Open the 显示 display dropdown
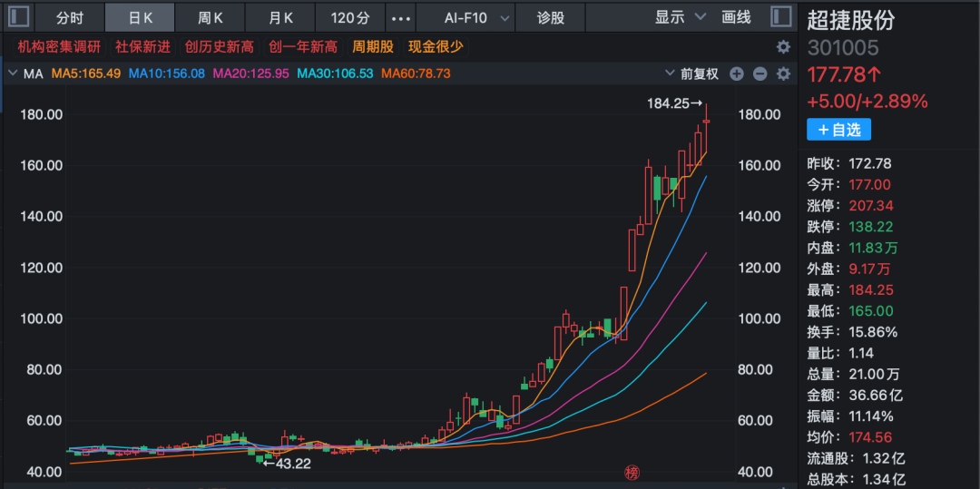This screenshot has height=489, width=980. [681, 17]
